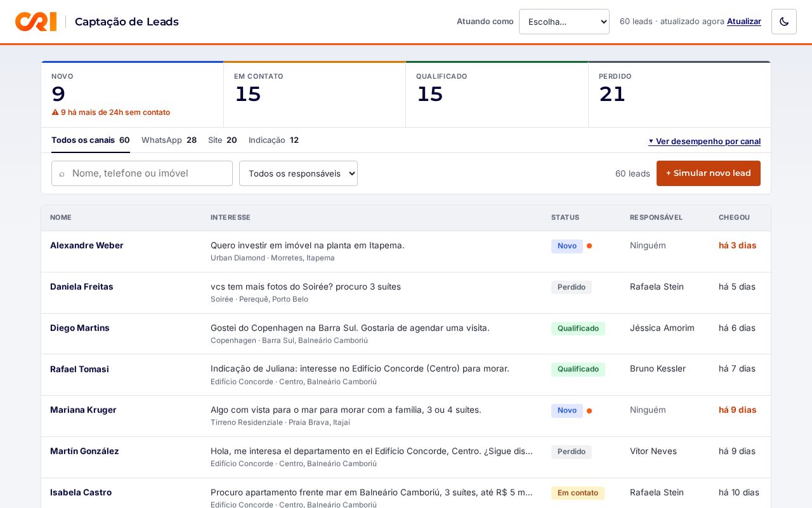Select the Qualificado status card
The width and height of the screenshot is (812, 508).
click(497, 94)
